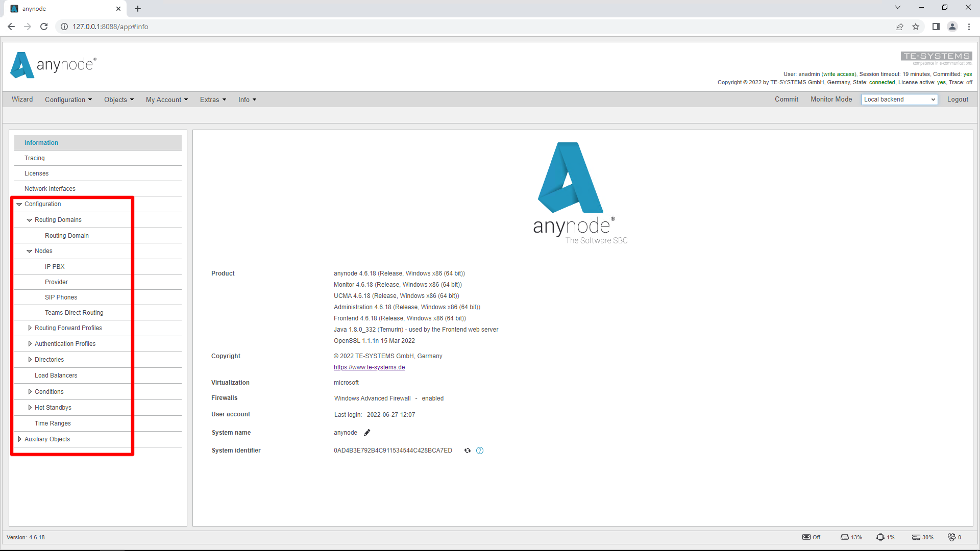Image resolution: width=980 pixels, height=551 pixels.
Task: Select Information in the sidebar
Action: point(98,143)
